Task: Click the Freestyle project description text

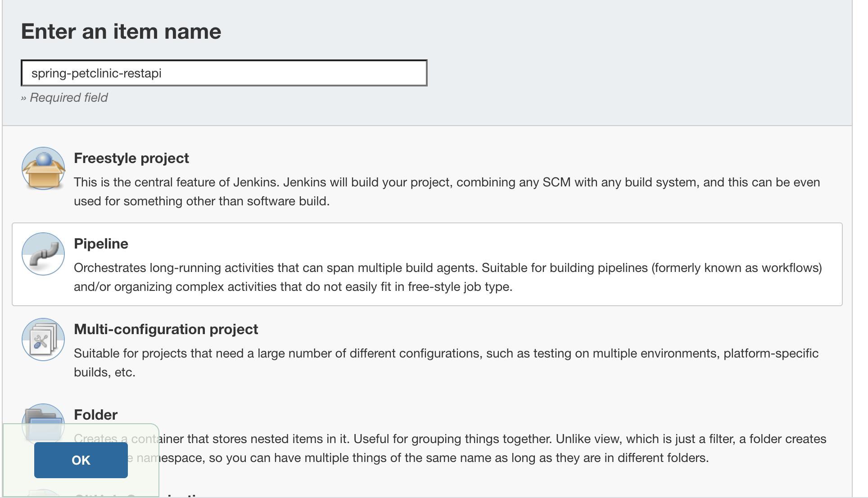Action: [447, 192]
